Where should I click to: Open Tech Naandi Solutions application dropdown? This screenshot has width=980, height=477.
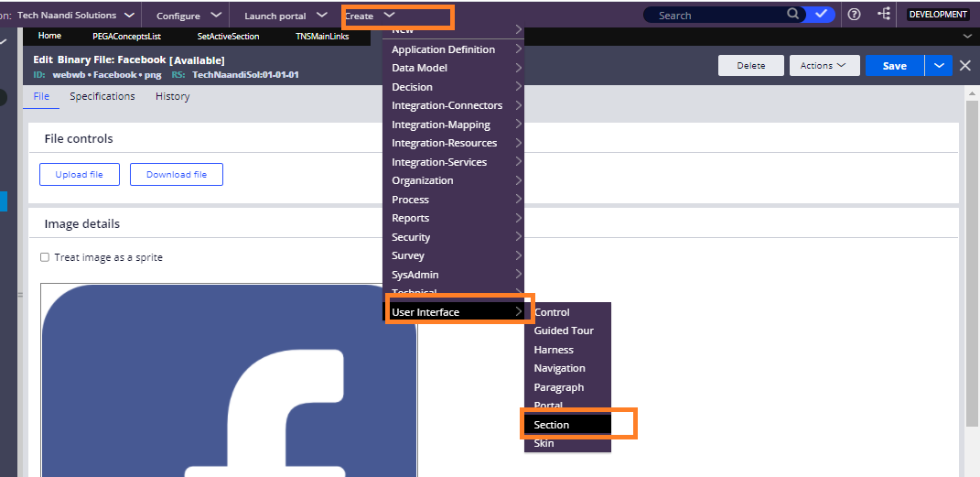75,15
